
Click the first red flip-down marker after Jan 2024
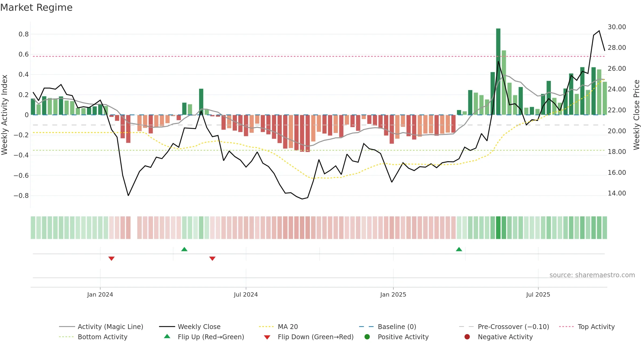(112, 258)
